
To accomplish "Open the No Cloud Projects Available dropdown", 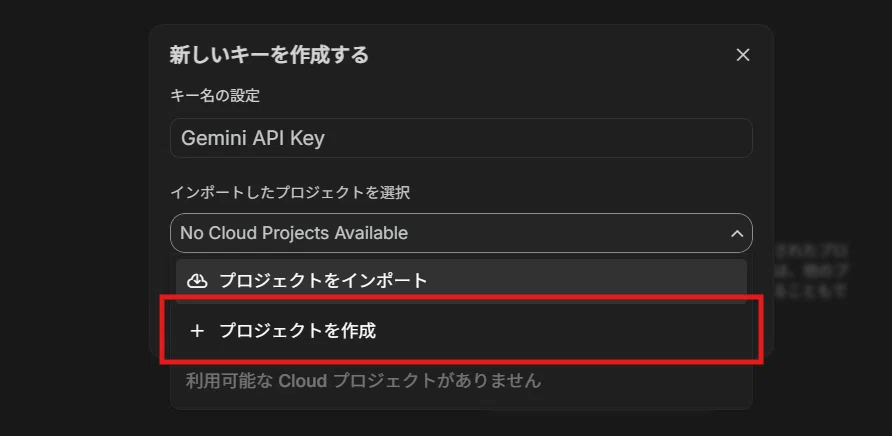I will (x=461, y=233).
